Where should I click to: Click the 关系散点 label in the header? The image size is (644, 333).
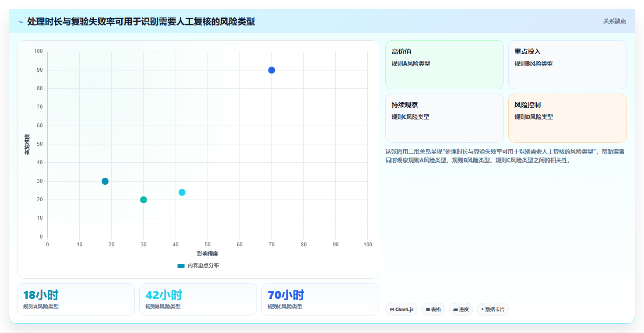614,21
